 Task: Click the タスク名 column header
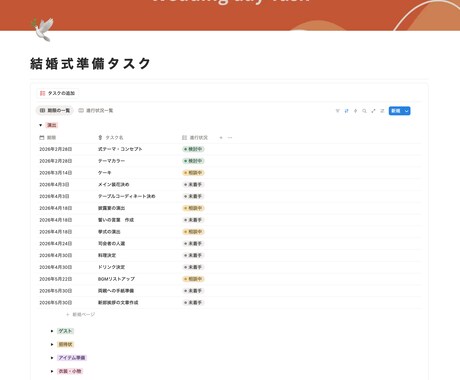tap(111, 137)
